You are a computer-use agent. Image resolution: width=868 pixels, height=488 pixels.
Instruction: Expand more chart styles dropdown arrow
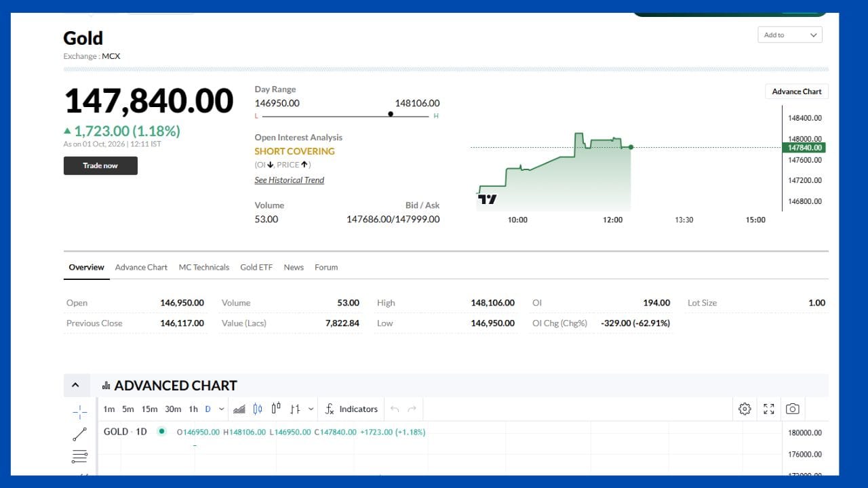(x=311, y=409)
